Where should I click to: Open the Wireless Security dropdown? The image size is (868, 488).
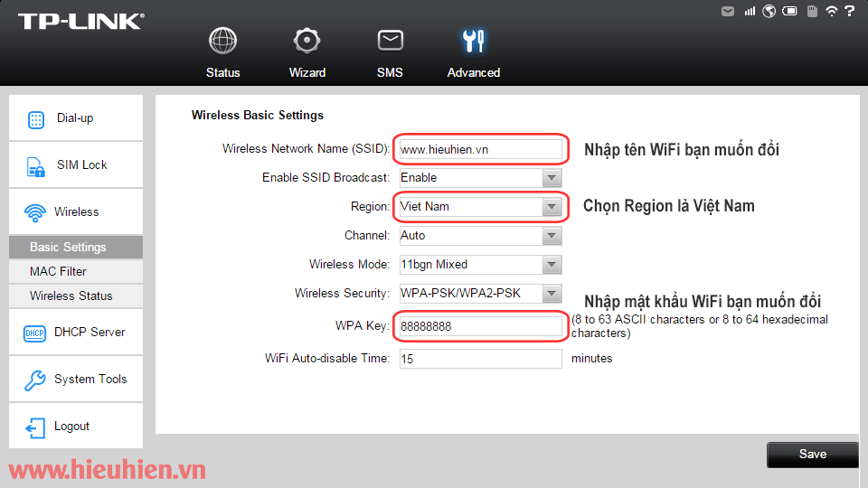point(552,294)
